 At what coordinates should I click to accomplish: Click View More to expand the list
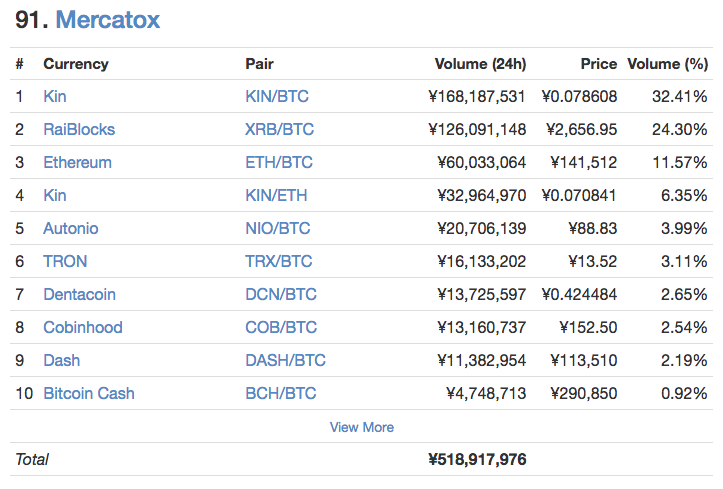tap(362, 427)
